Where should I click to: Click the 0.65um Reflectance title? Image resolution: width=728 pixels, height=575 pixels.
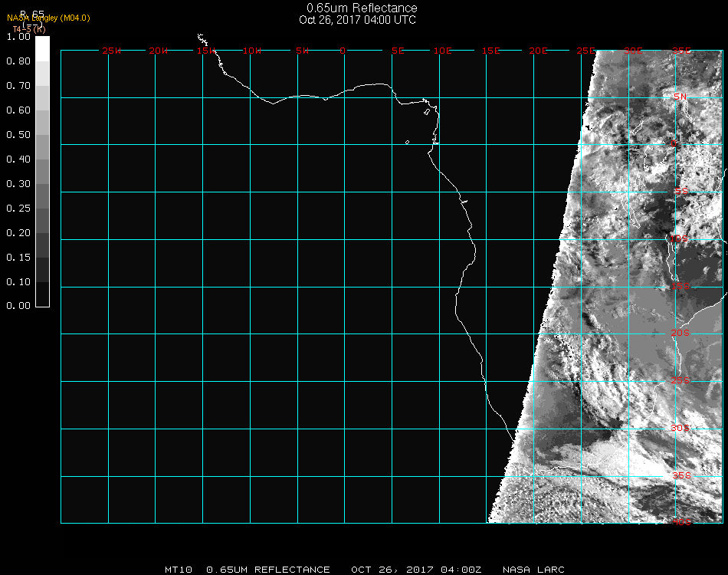coord(362,8)
